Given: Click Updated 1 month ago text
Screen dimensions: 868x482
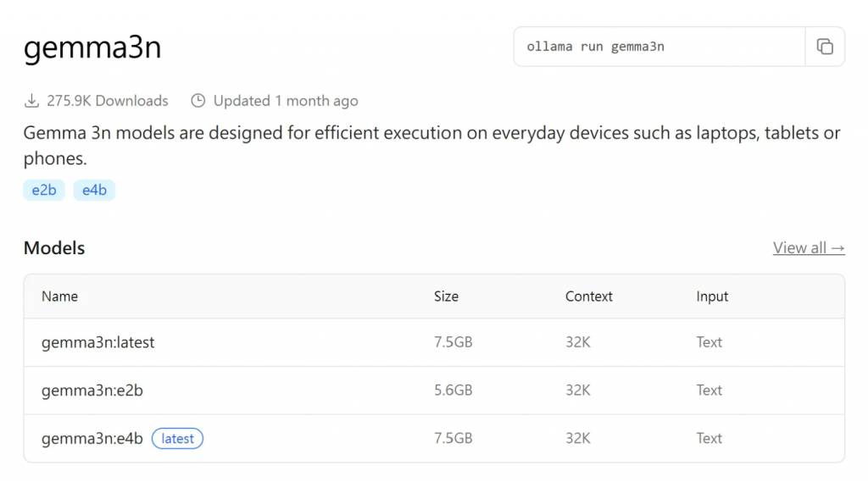Looking at the screenshot, I should 286,101.
